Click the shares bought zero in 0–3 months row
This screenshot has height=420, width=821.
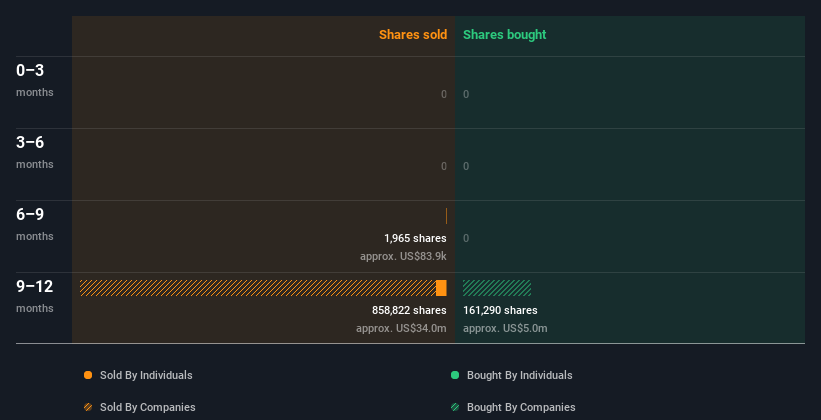point(466,94)
